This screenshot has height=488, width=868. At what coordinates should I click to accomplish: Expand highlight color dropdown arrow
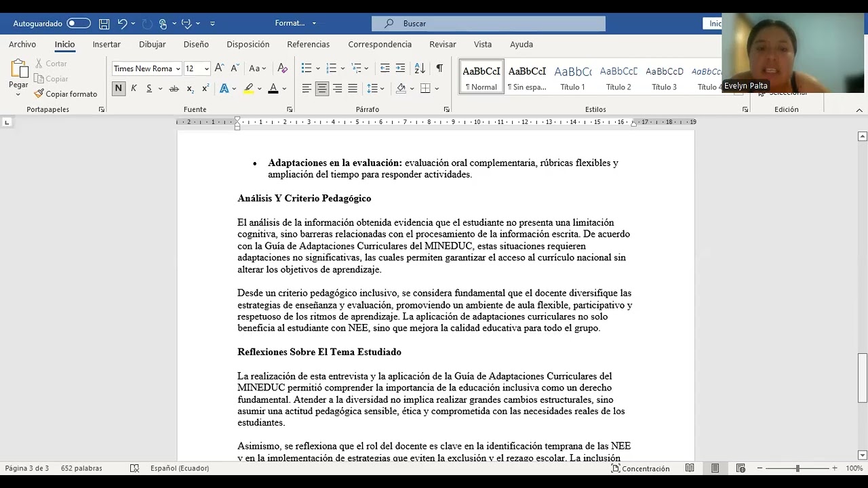[260, 89]
